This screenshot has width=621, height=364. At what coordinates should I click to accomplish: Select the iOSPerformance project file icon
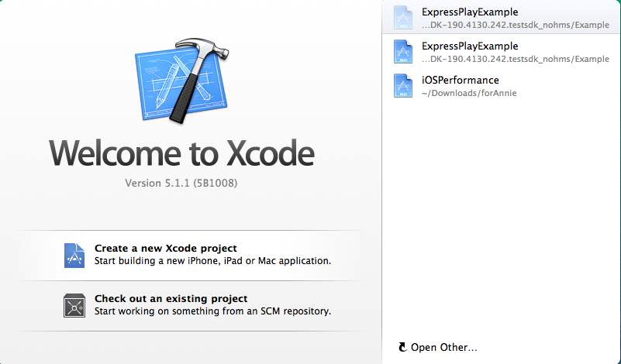(402, 86)
